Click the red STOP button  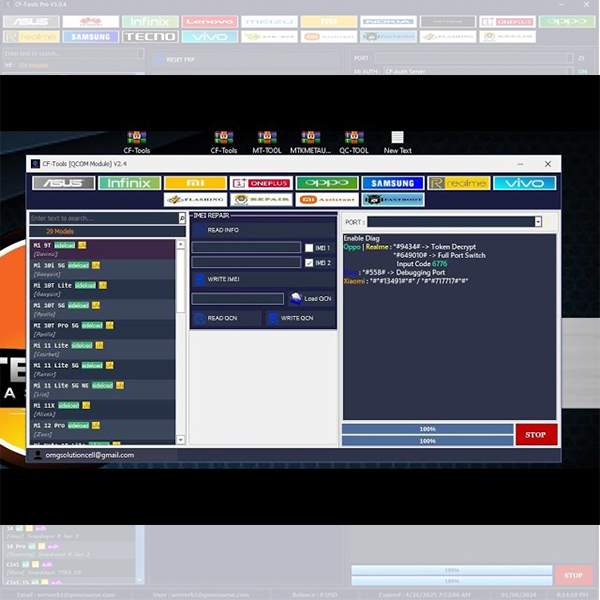pyautogui.click(x=536, y=434)
